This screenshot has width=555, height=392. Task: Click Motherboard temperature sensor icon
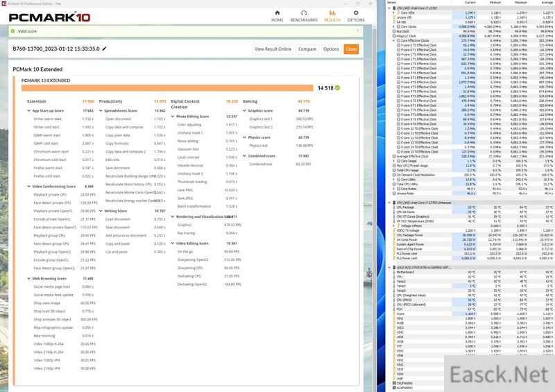[394, 272]
